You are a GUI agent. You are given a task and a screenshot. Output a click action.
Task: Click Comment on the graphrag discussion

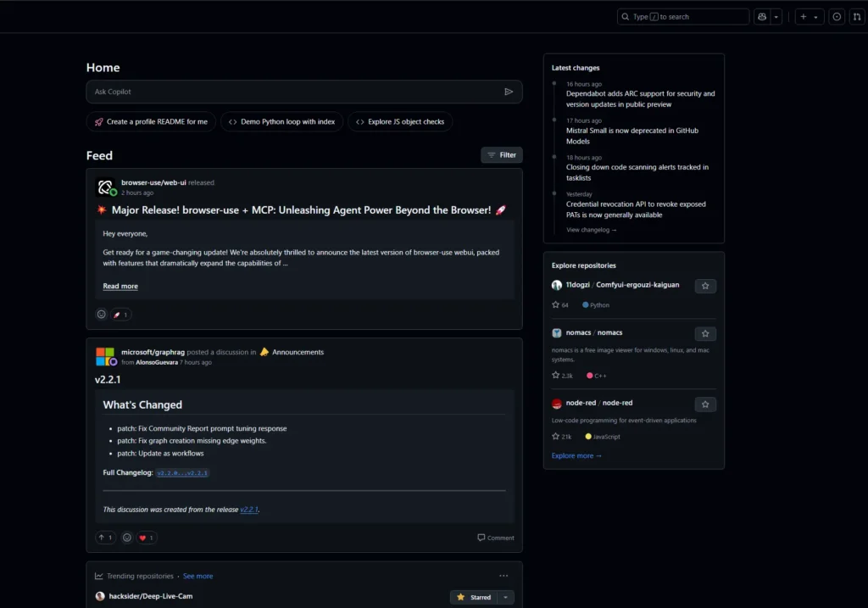coord(495,538)
